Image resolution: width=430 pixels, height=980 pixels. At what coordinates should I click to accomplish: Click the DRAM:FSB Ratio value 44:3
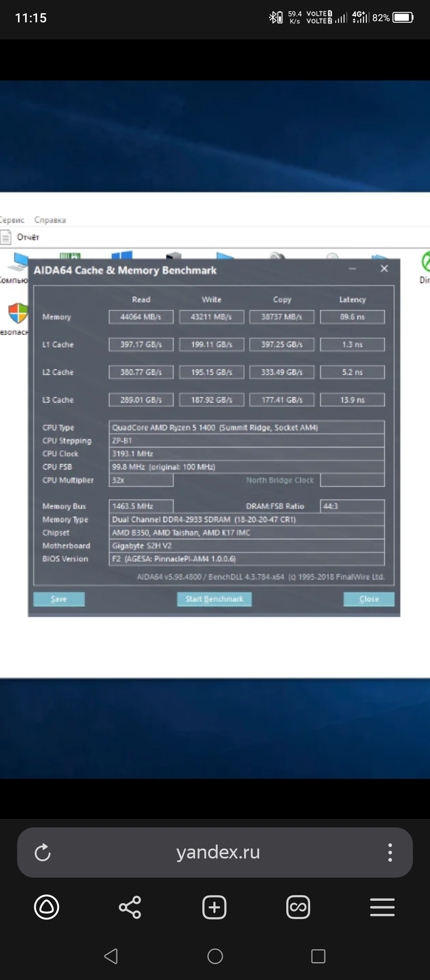[352, 506]
